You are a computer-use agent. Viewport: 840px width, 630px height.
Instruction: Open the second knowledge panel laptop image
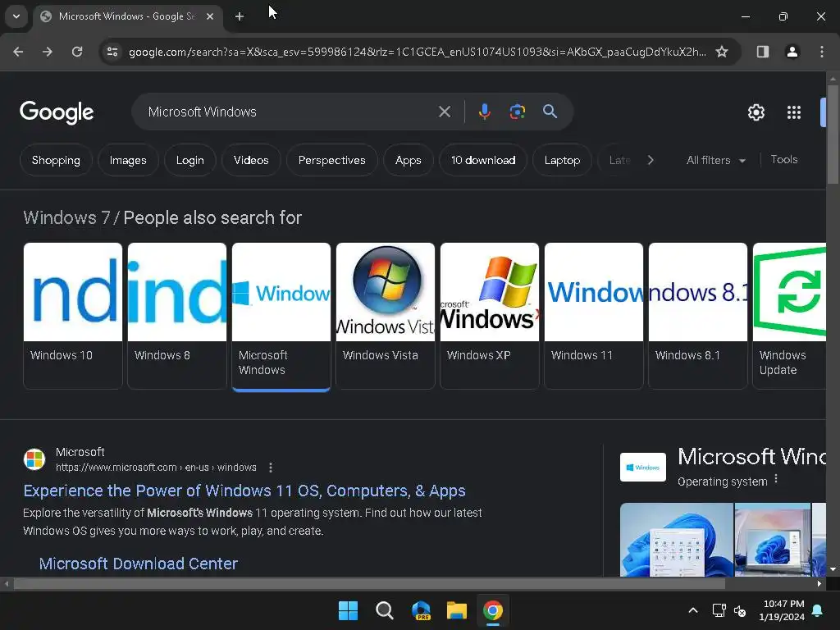773,540
